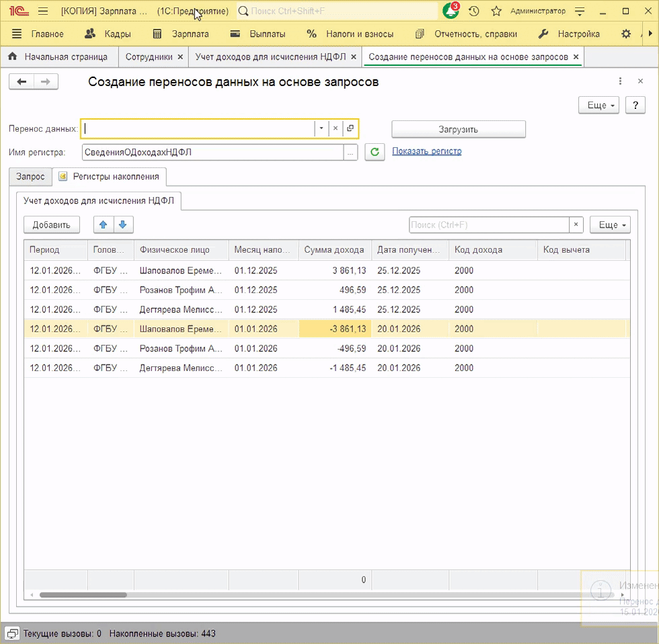Expand the Перенос данных dropdown arrow
This screenshot has width=659, height=644.
coord(321,128)
